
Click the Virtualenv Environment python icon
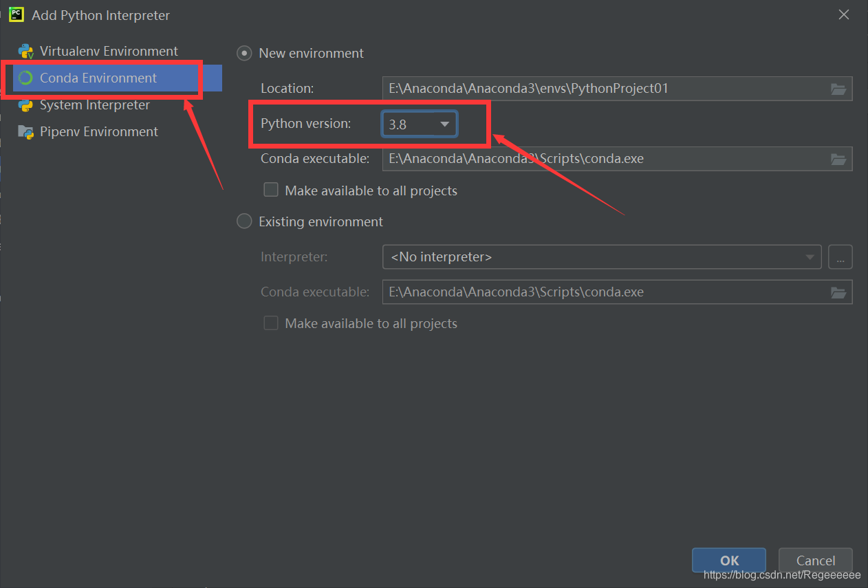(x=26, y=52)
